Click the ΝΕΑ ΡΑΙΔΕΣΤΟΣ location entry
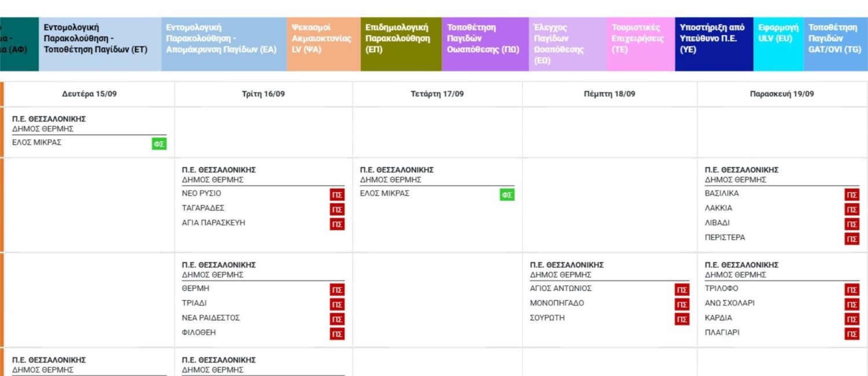868x376 pixels. point(211,318)
